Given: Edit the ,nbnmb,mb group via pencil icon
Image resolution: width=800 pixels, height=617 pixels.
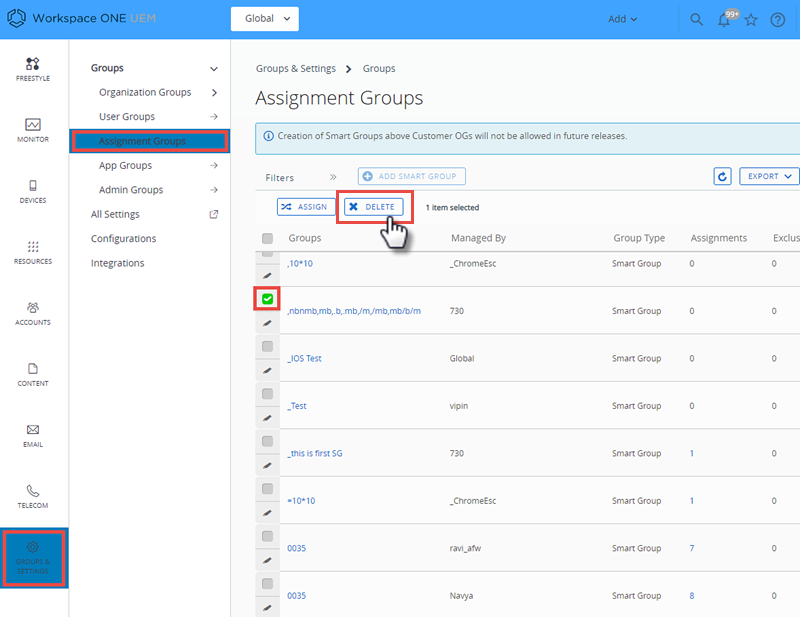Looking at the screenshot, I should coord(267,323).
